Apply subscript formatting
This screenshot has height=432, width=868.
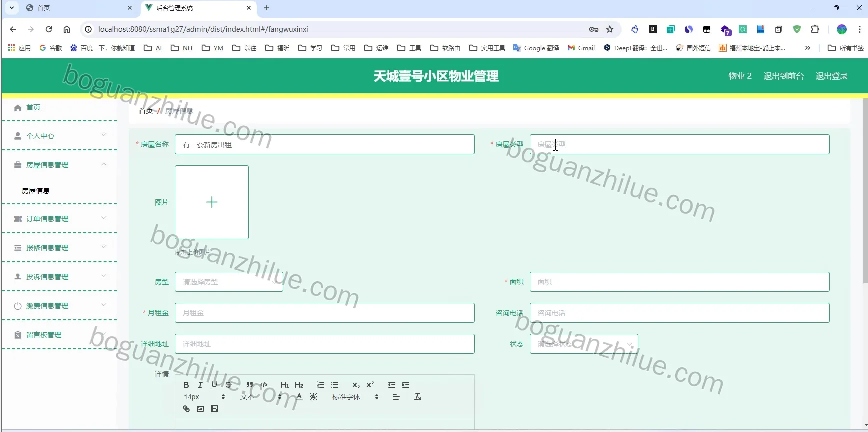(x=356, y=385)
